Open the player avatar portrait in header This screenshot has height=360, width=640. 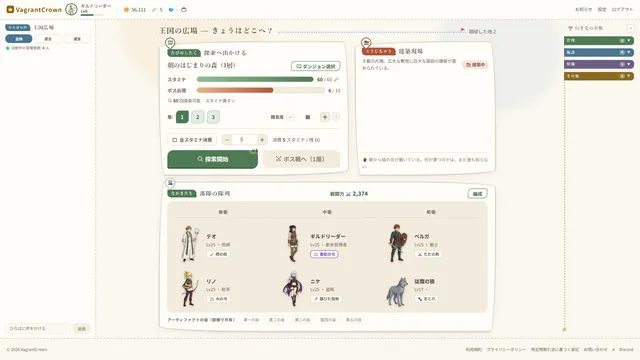[71, 9]
